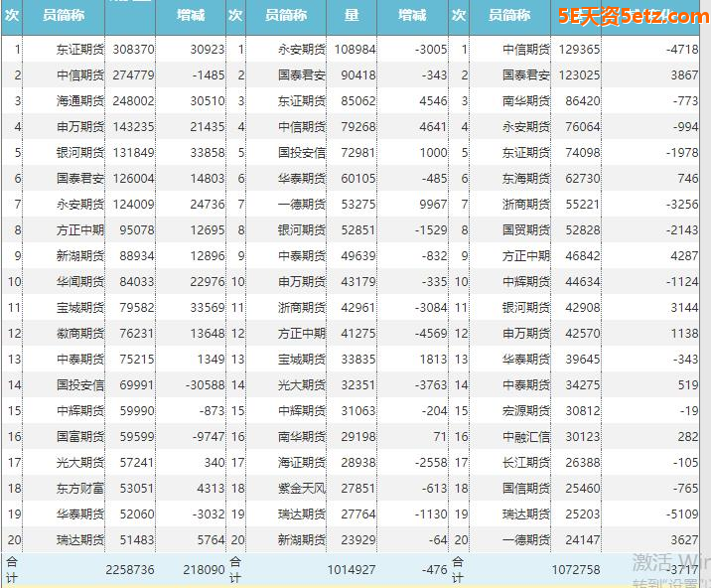Select the -5109 change value
The width and height of the screenshot is (711, 588).
[x=682, y=514]
